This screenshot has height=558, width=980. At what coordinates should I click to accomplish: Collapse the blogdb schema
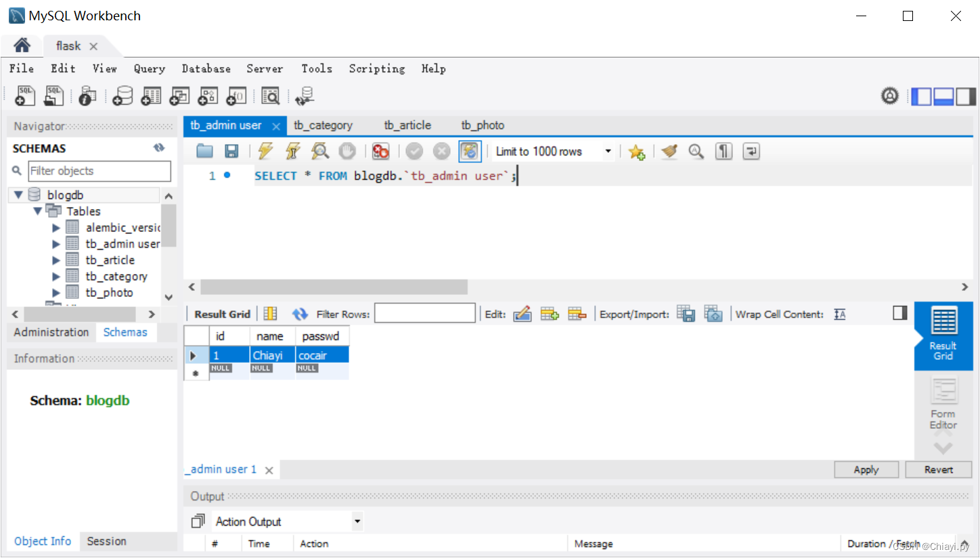(18, 195)
